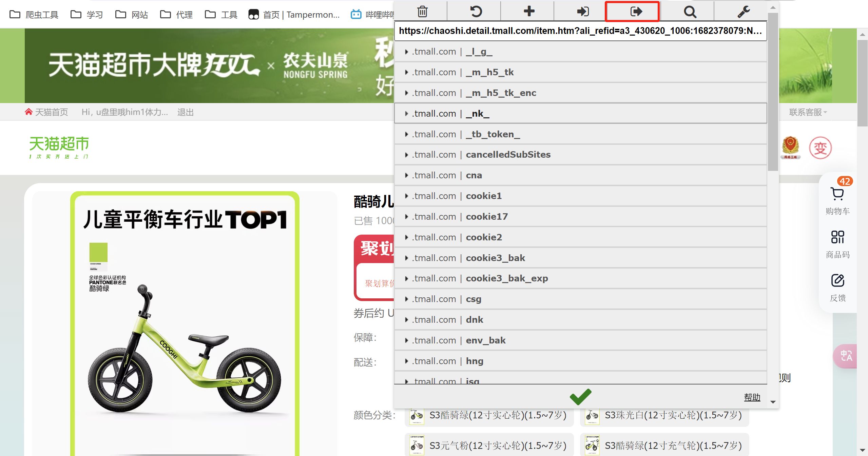Expand the cookie2 cookie row
The width and height of the screenshot is (868, 456).
pyautogui.click(x=580, y=237)
